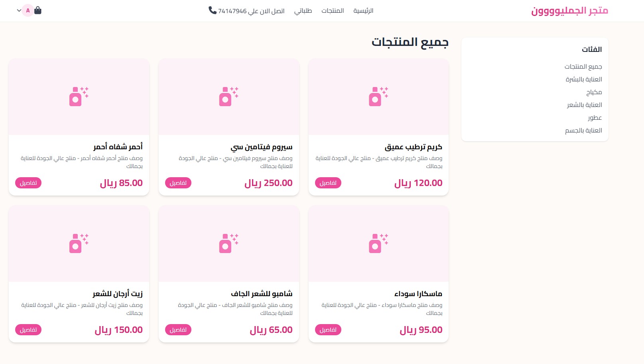This screenshot has width=644, height=364.
Task: Click the phone call icon
Action: click(x=213, y=10)
